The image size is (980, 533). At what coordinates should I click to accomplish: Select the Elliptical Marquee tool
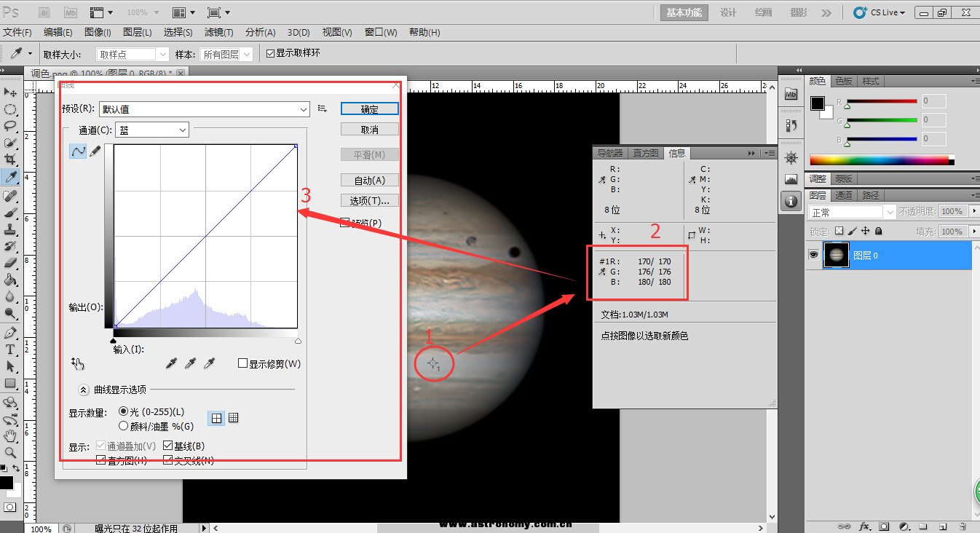coord(10,110)
